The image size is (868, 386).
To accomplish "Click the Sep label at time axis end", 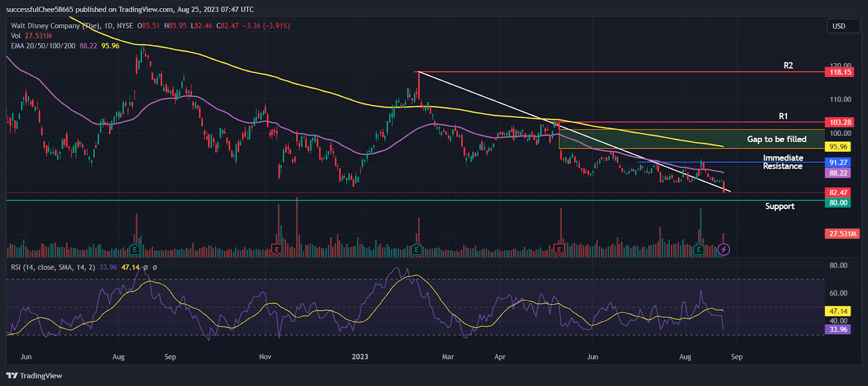I will click(x=737, y=357).
